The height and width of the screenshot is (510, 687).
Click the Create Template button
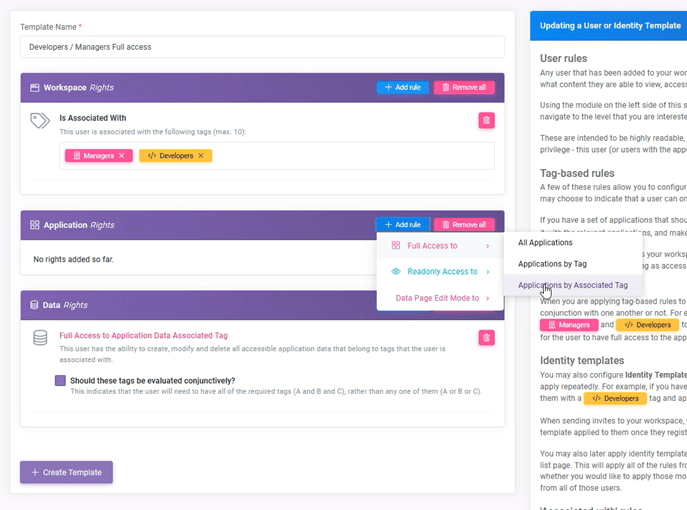pyautogui.click(x=66, y=472)
